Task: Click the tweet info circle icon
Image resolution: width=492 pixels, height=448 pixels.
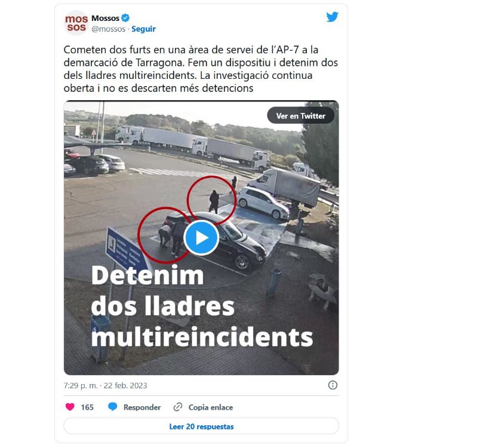Action: [333, 385]
